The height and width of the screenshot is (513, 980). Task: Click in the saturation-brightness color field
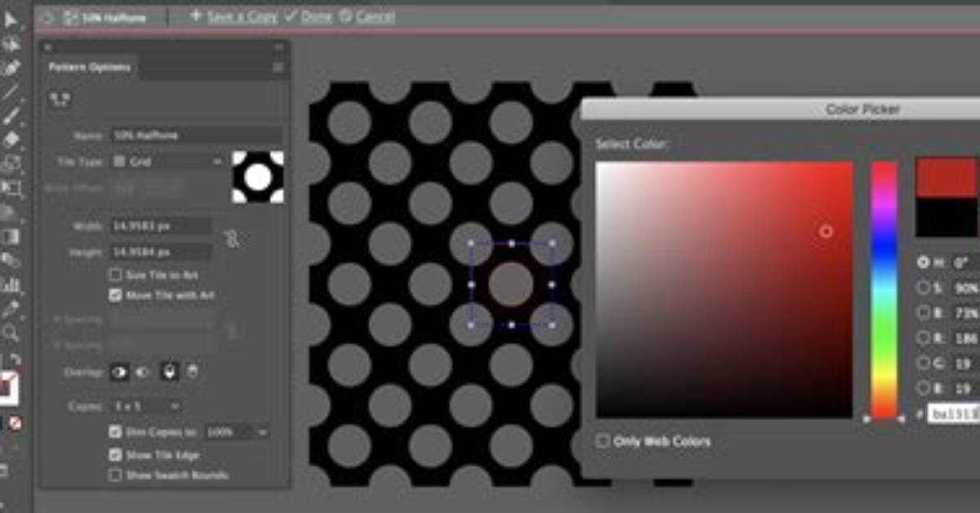(724, 290)
